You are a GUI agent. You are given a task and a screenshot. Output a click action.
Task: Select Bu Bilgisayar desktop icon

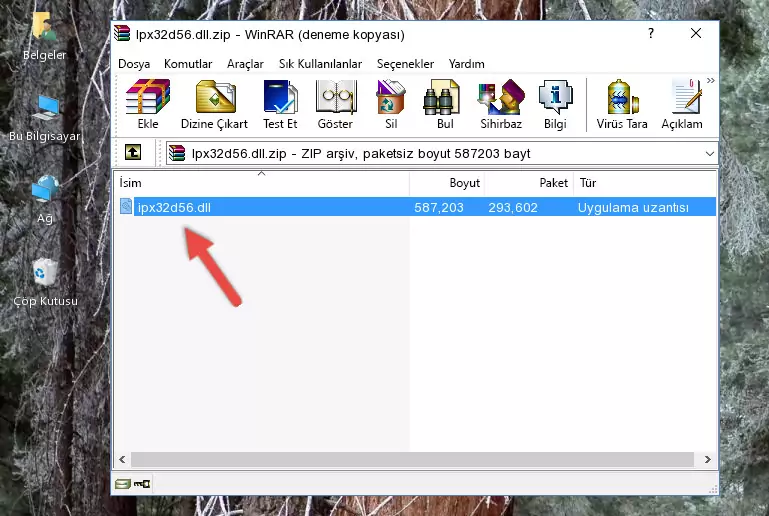[x=44, y=119]
